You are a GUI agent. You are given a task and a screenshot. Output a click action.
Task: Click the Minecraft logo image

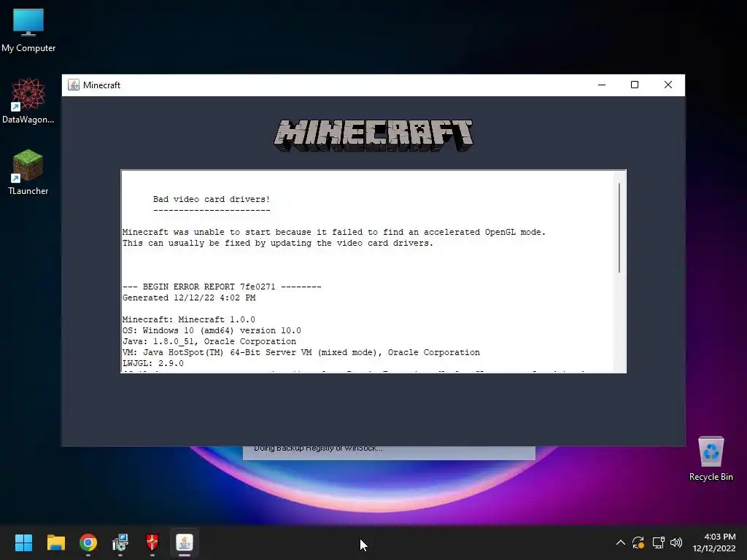point(373,136)
